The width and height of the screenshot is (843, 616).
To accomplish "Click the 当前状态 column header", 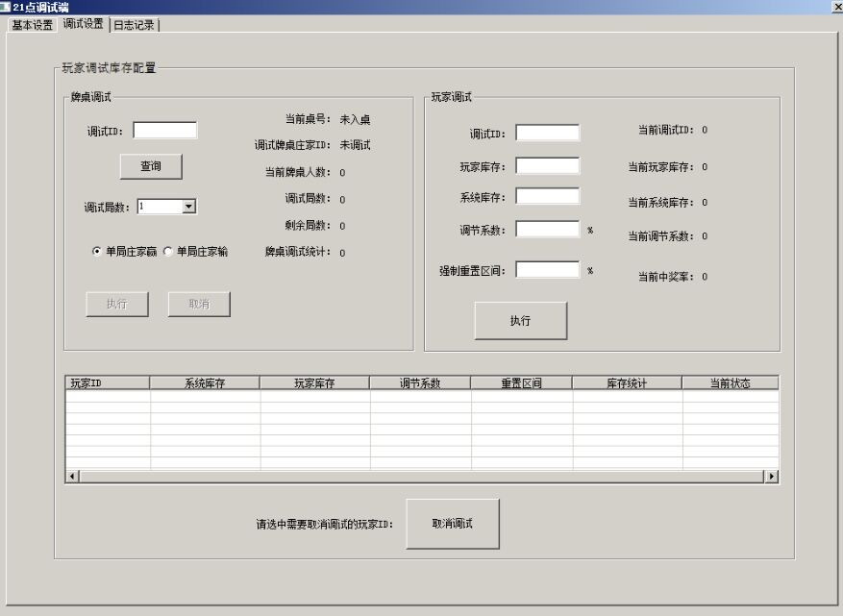I will click(730, 382).
